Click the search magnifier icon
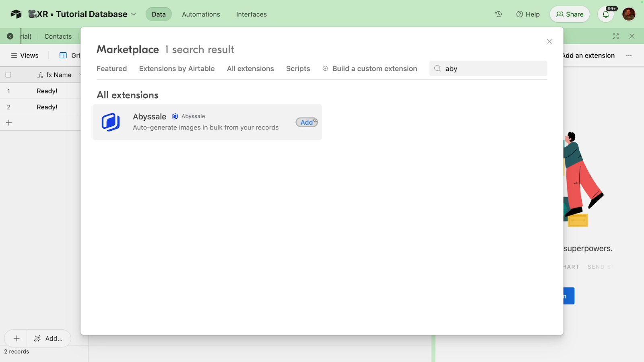 (438, 68)
